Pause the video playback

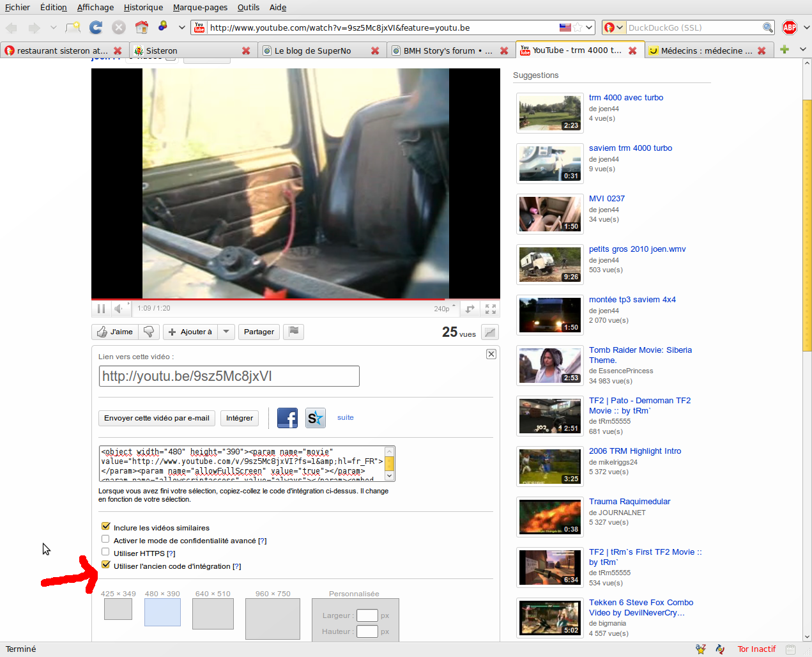(101, 309)
